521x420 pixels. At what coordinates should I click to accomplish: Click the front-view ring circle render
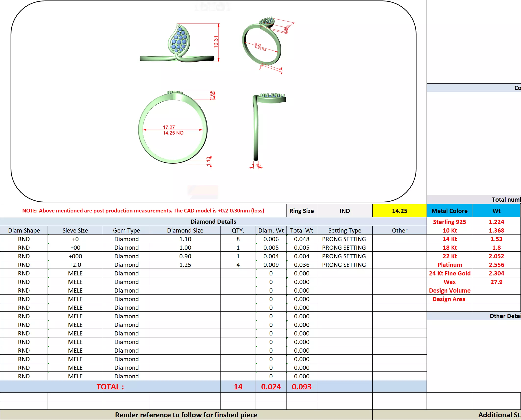pyautogui.click(x=173, y=127)
